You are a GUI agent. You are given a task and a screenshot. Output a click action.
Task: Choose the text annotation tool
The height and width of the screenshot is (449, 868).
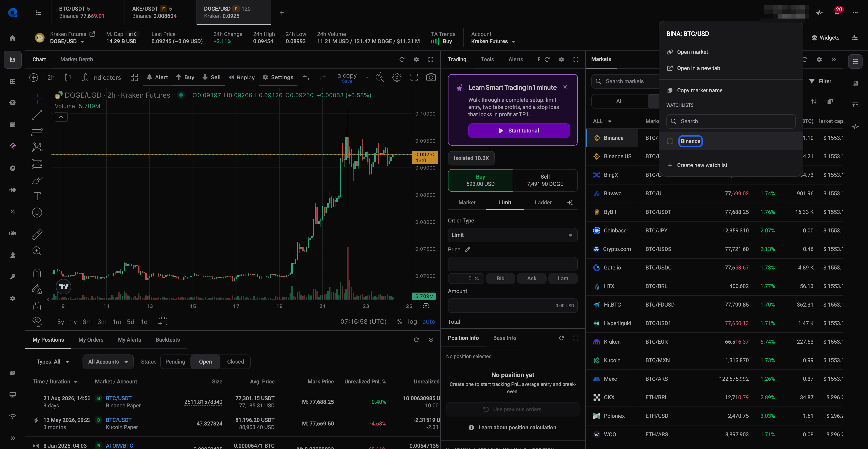coord(37,196)
